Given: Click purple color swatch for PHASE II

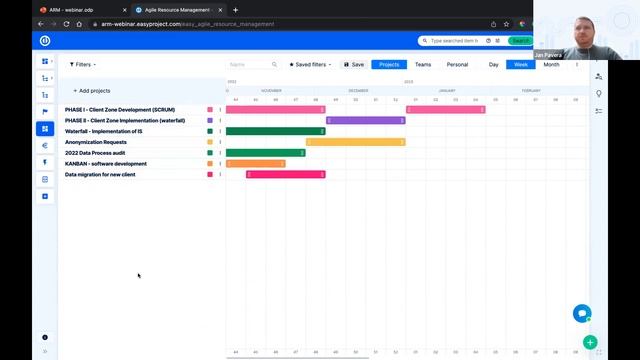Looking at the screenshot, I should [210, 120].
